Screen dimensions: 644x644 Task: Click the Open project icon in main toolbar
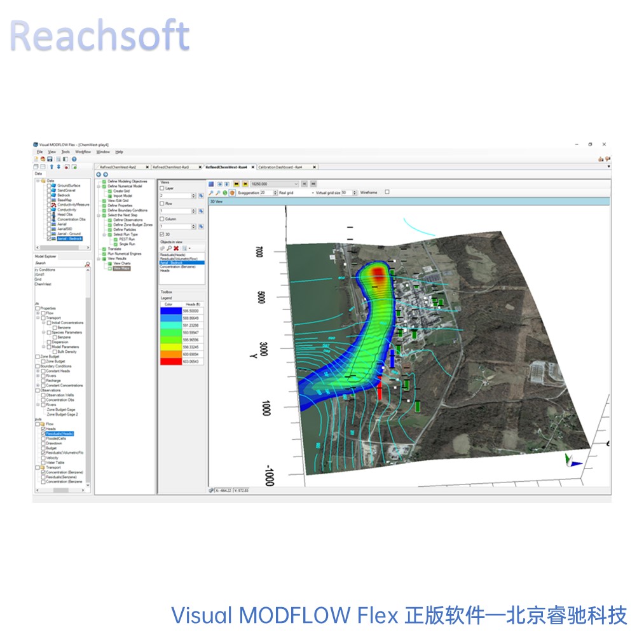pos(43,159)
